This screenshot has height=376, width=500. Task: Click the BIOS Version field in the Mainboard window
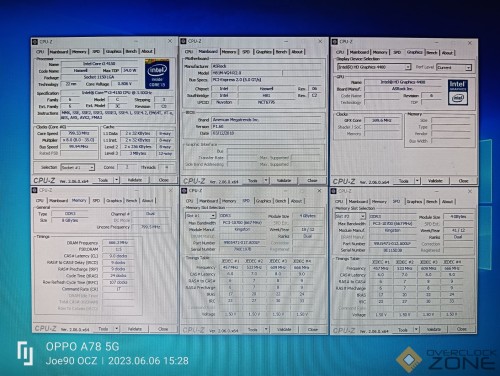[x=267, y=126]
